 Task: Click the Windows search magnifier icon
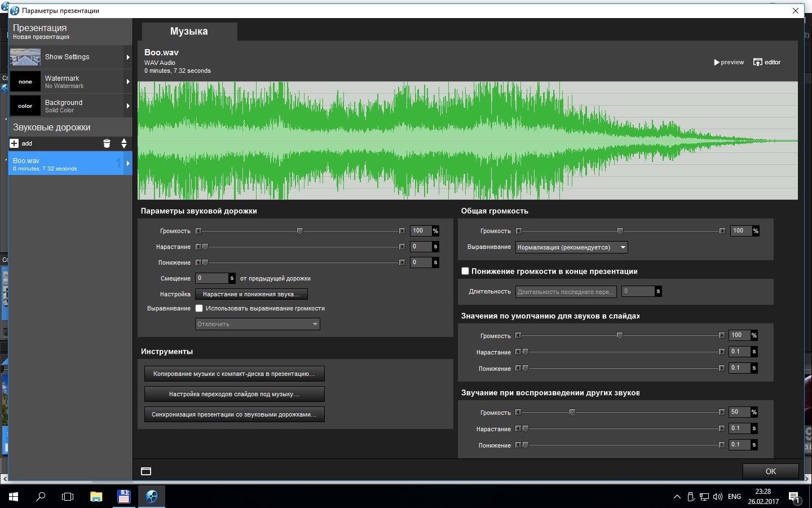point(41,497)
